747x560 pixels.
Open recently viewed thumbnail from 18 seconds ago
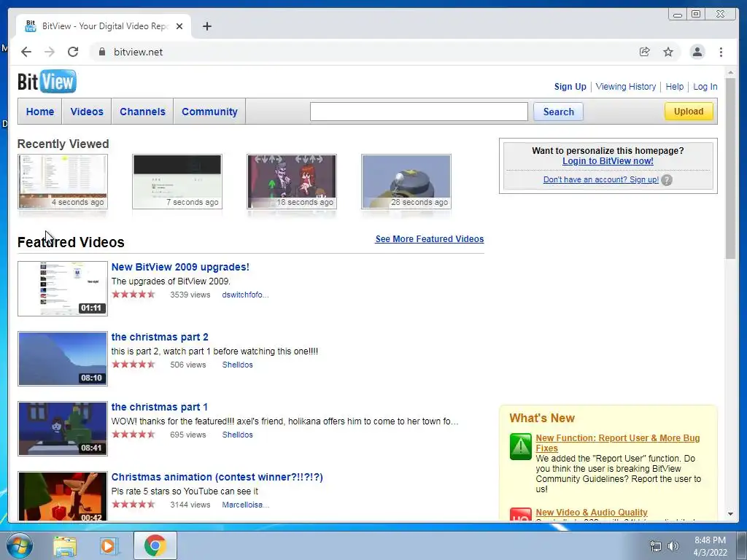(292, 182)
